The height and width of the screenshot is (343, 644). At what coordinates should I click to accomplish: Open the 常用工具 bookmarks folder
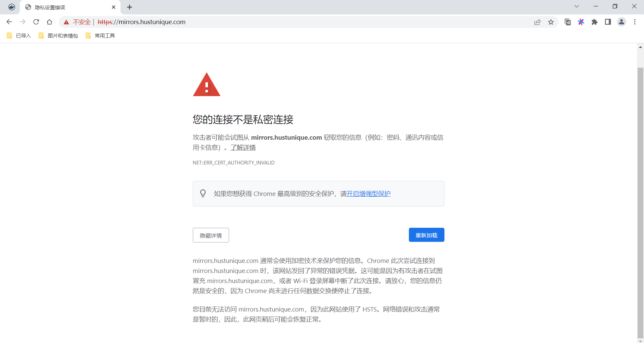[100, 36]
